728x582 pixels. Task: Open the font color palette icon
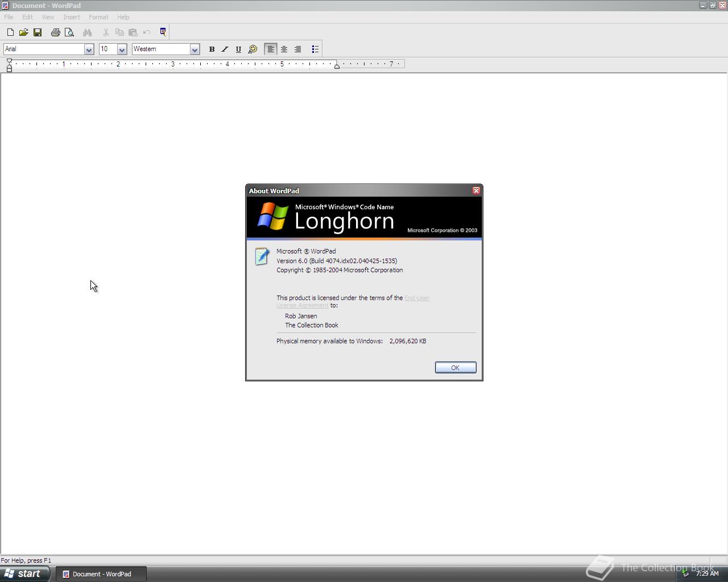click(253, 49)
